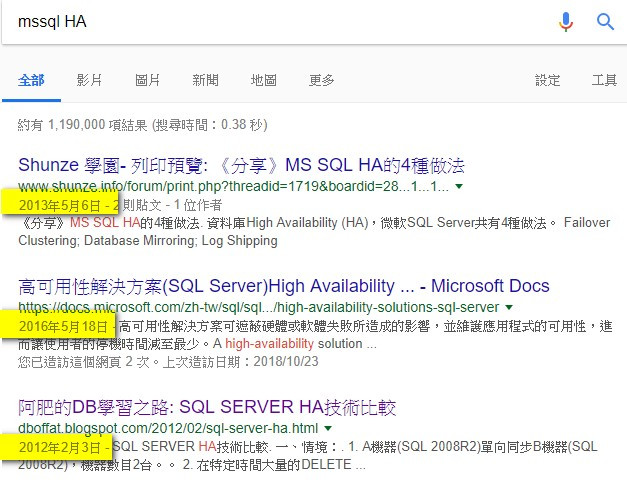This screenshot has height=483, width=627.
Task: Click the dboffat.blogspot.com URL text
Action: [168, 429]
